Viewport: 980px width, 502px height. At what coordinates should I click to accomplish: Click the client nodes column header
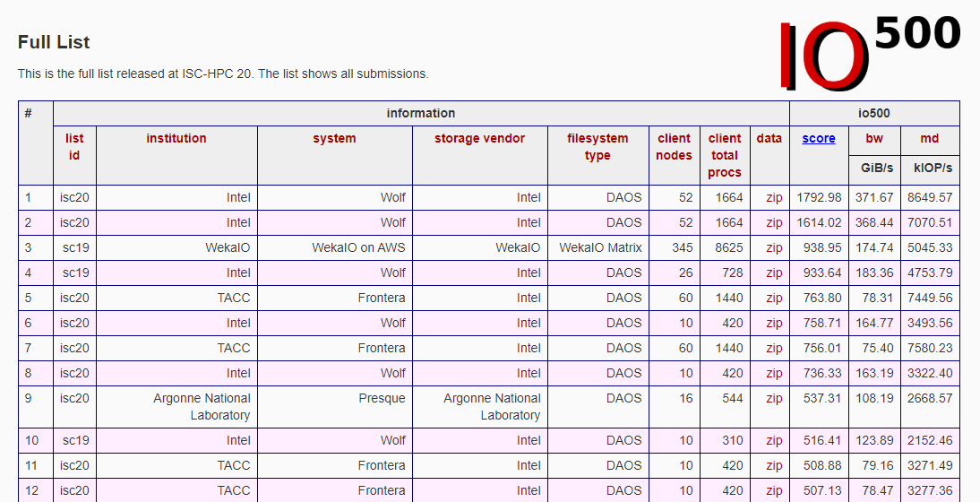pos(674,147)
